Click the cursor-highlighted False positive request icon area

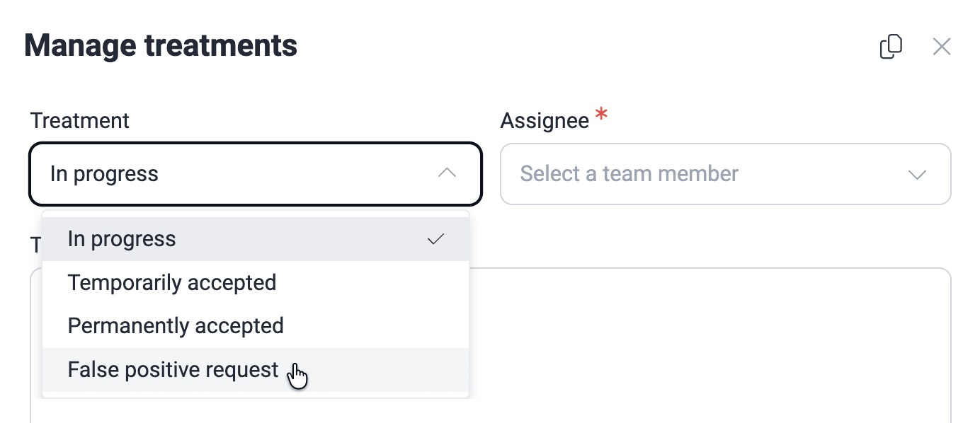pos(297,373)
